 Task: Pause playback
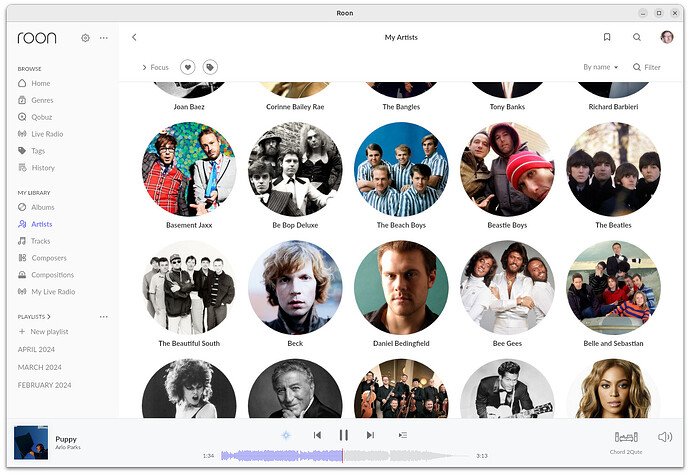[344, 435]
